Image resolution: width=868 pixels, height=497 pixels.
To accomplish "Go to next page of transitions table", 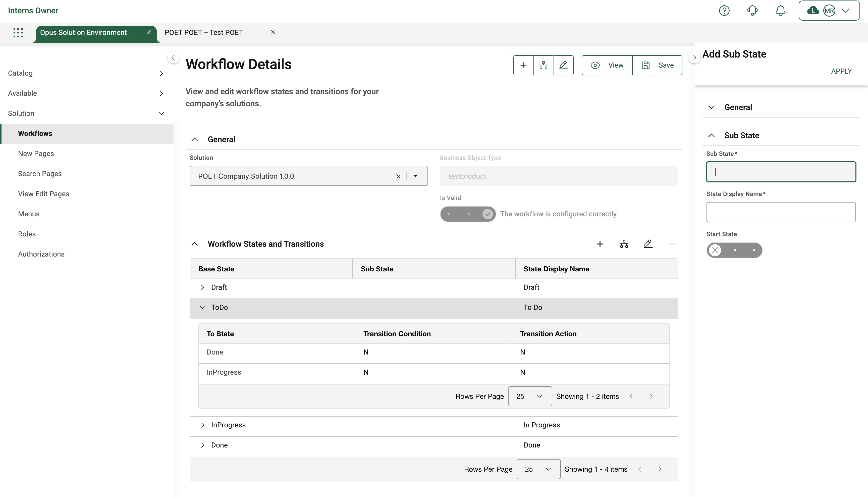I will 651,396.
